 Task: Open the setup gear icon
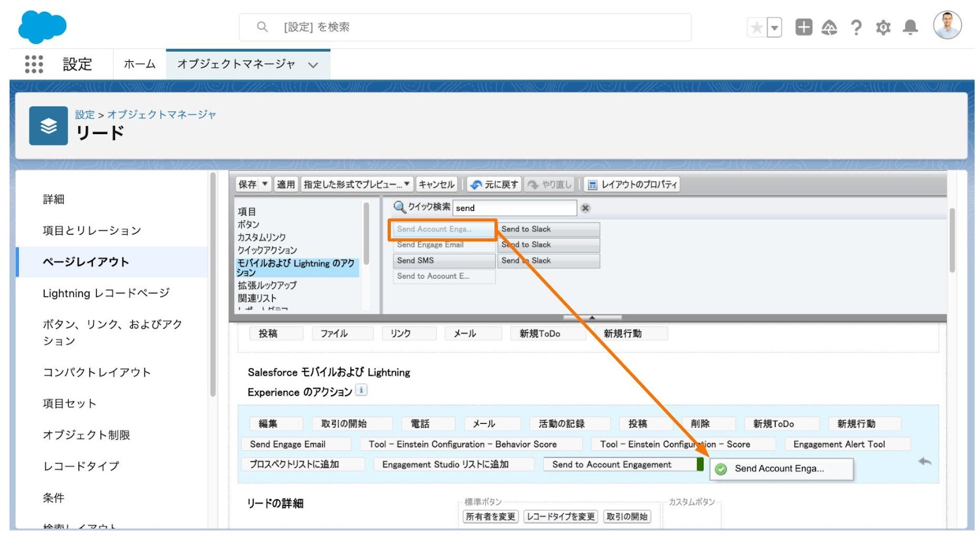[883, 28]
